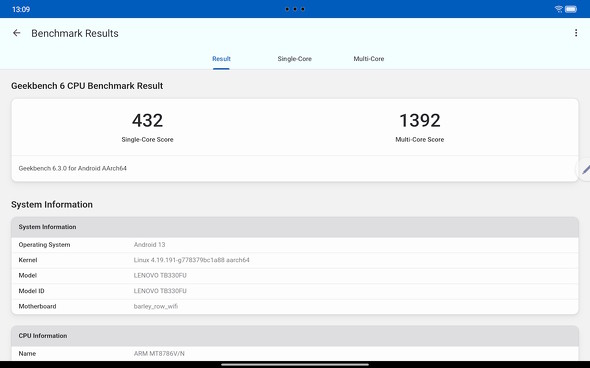Select the 1392 multi-core score value

[420, 120]
